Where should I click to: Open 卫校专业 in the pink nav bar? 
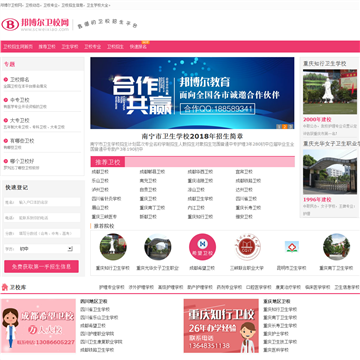92,47
